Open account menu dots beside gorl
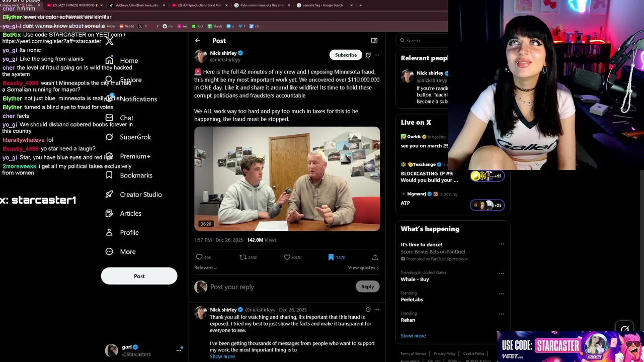644x362 pixels. pos(179,350)
